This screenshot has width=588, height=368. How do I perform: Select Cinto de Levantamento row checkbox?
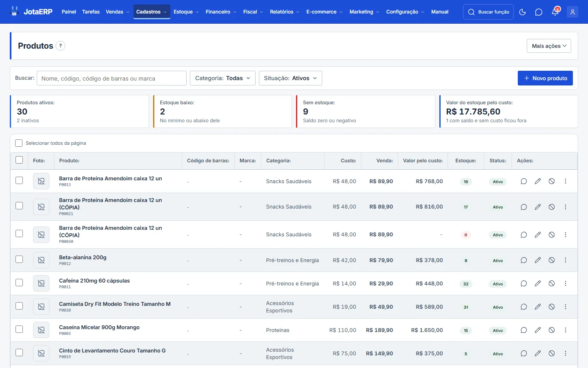point(19,352)
